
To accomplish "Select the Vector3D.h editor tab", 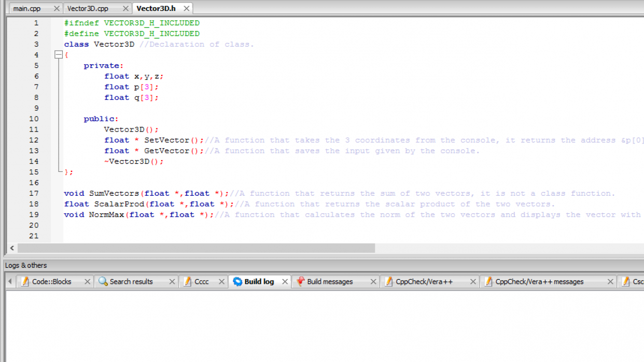I will 156,8.
